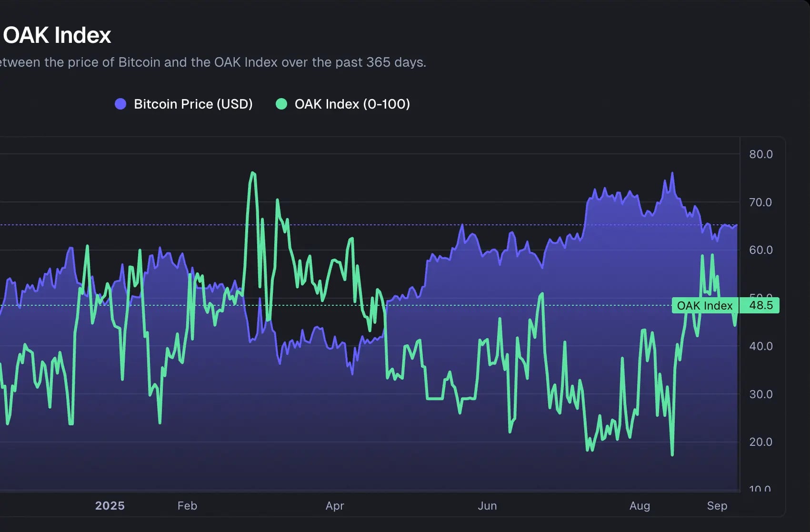810x532 pixels.
Task: Select the 2025 year marker on the time axis
Action: [x=110, y=505]
